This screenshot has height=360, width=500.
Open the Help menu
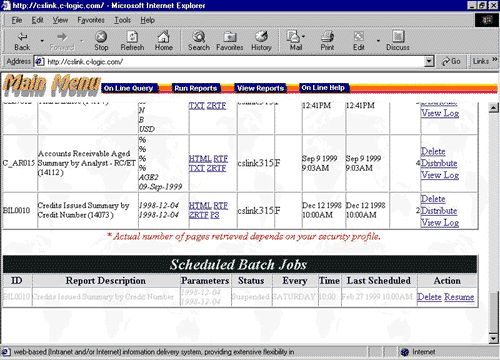click(147, 20)
